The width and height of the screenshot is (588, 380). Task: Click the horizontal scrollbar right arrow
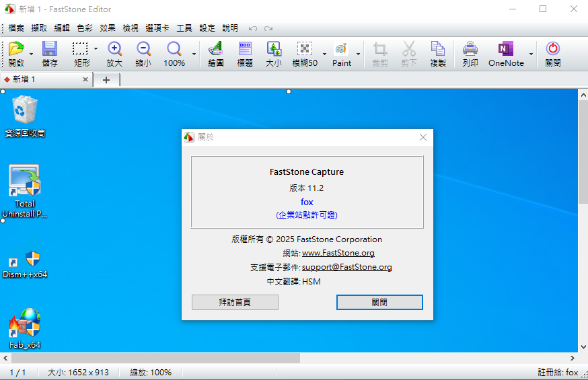point(573,358)
